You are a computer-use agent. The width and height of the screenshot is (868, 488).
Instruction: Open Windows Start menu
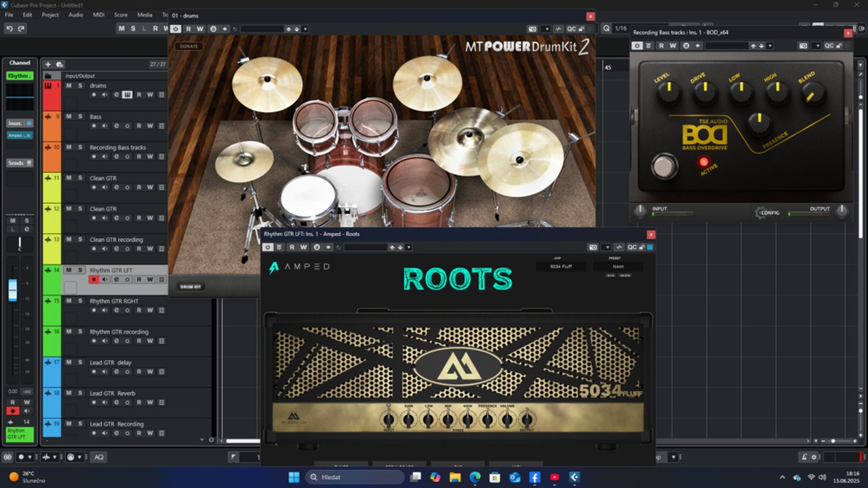coord(294,477)
